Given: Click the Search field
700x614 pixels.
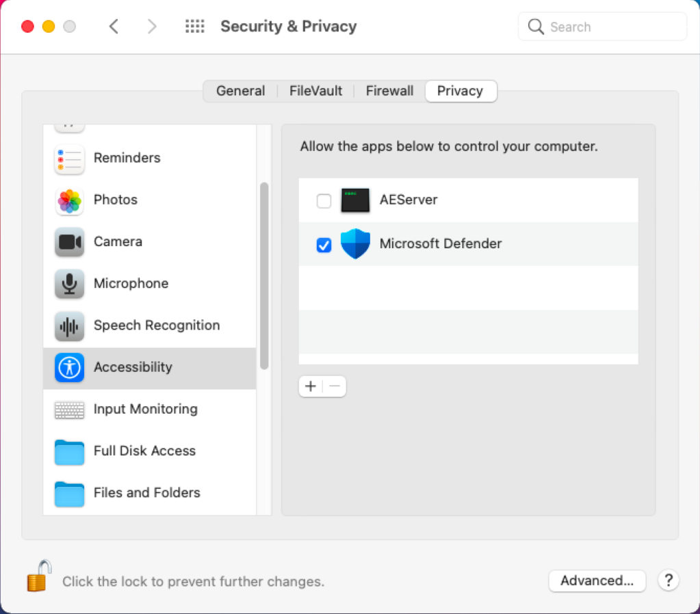Looking at the screenshot, I should point(602,27).
